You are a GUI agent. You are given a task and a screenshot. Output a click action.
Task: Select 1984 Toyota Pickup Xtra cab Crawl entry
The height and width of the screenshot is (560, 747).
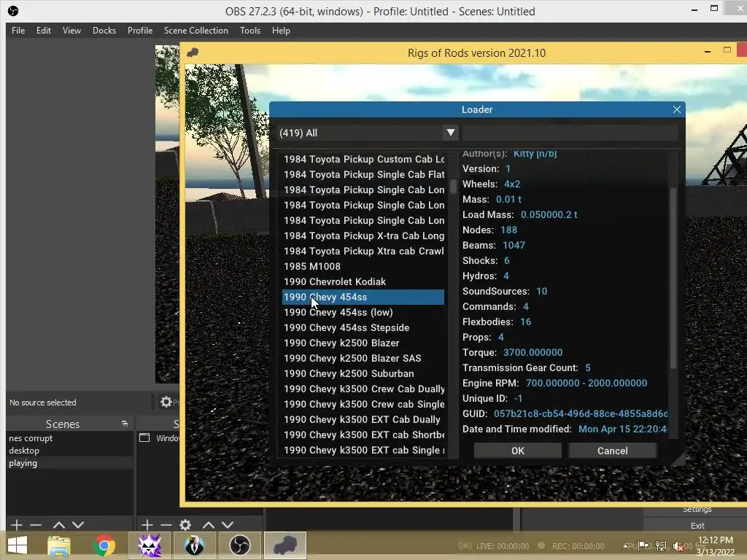363,251
